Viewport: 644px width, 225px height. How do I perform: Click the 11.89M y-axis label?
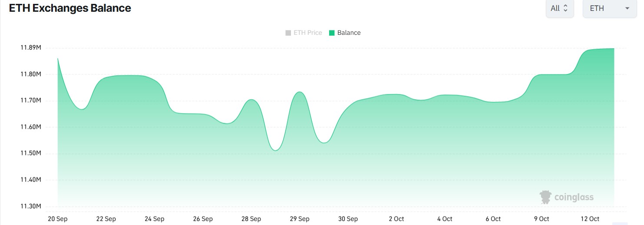[x=31, y=48]
